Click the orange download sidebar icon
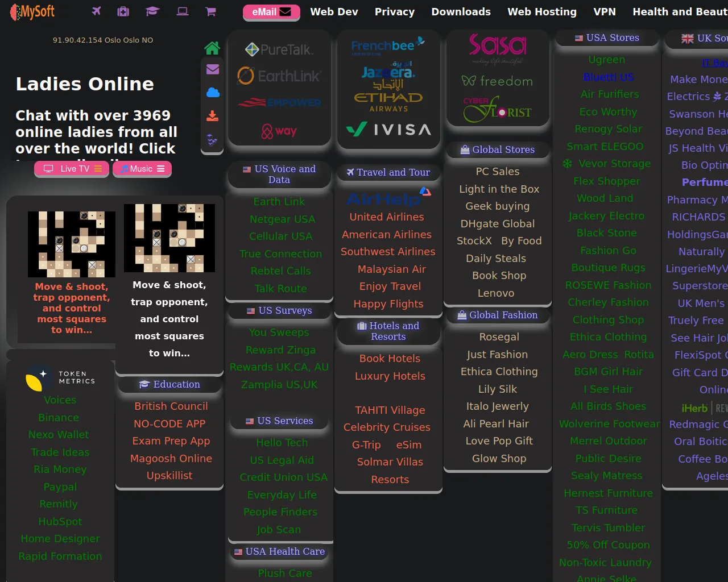728x582 pixels. tap(213, 116)
